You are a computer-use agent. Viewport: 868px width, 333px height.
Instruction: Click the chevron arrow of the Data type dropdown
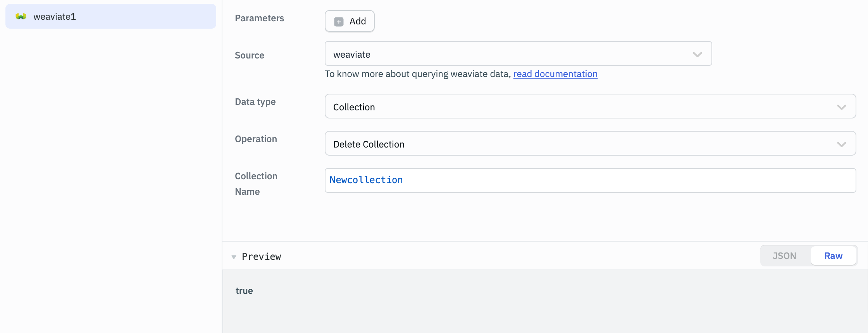pos(841,107)
